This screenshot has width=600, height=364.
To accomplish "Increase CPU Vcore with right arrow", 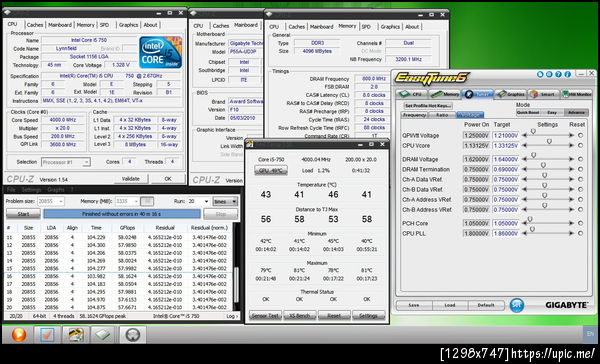I will coord(571,145).
